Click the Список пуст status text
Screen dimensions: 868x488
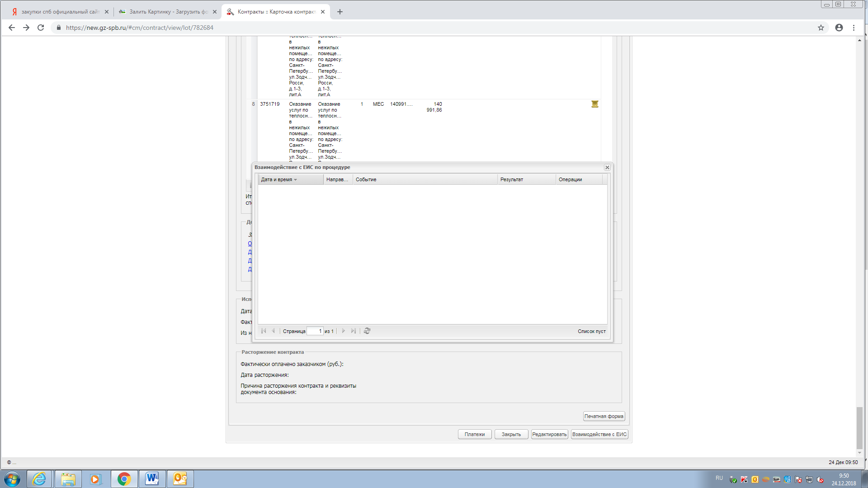click(592, 331)
